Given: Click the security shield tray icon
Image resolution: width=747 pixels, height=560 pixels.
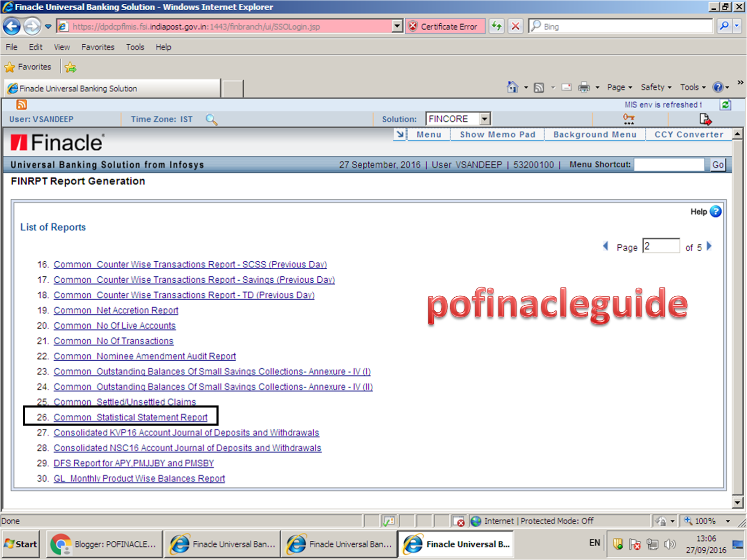Looking at the screenshot, I should [618, 544].
